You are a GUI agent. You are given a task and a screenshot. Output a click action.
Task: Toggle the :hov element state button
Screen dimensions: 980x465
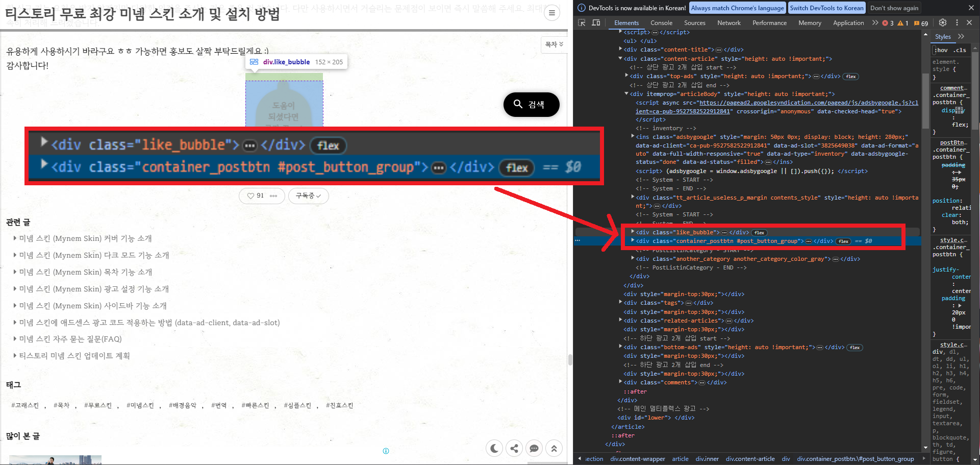(941, 50)
